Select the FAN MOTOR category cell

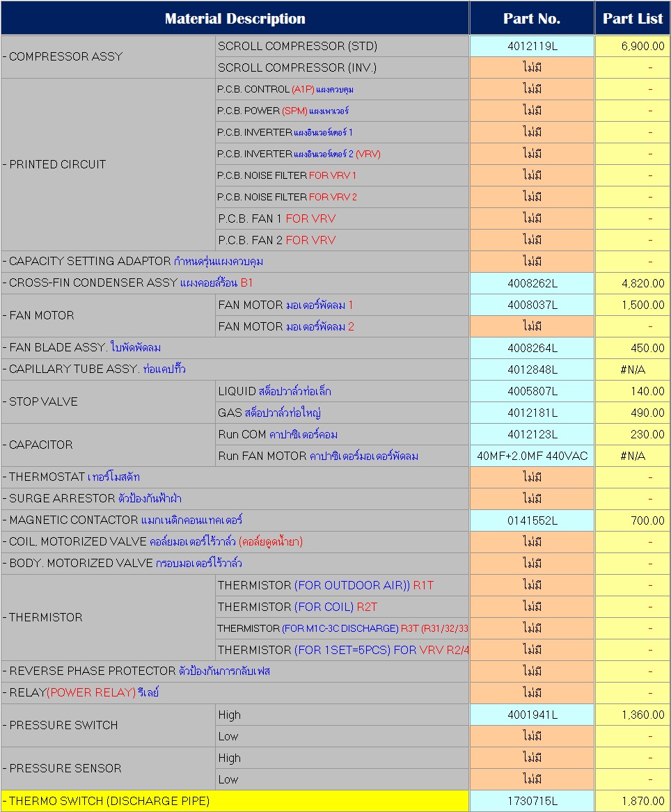109,316
